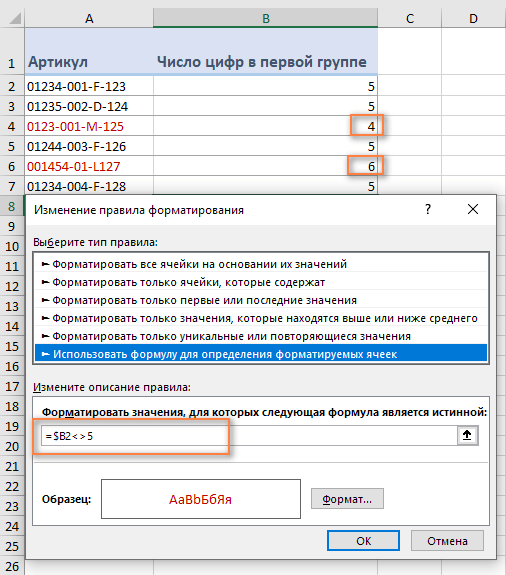Select column B header
Viewport: 506px width, 575px height.
(265, 18)
